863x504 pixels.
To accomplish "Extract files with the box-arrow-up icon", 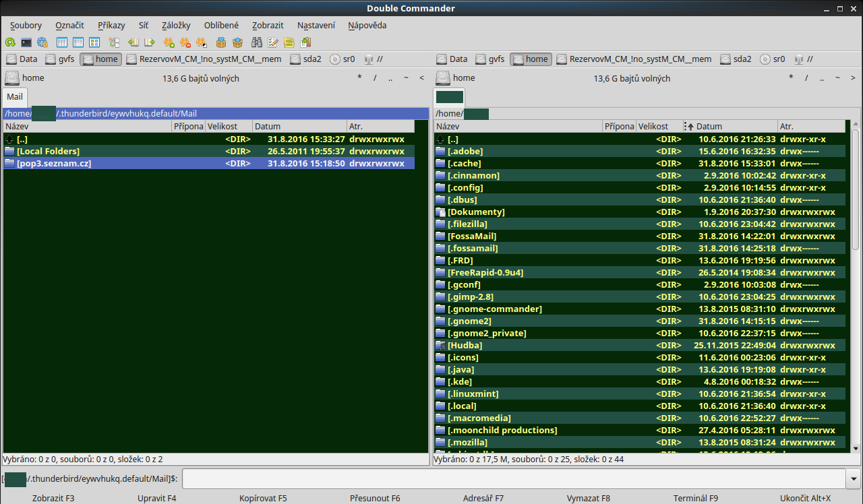I will point(237,42).
